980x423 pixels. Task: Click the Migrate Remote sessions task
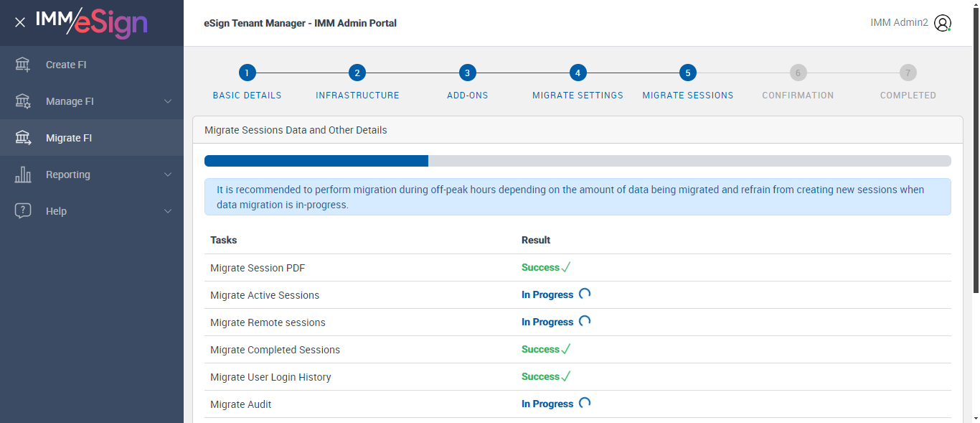pos(268,322)
